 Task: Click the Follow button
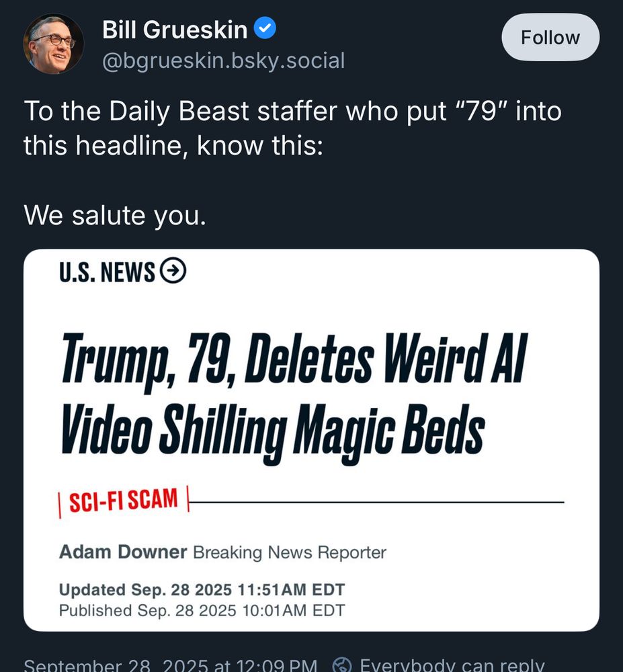(x=550, y=37)
